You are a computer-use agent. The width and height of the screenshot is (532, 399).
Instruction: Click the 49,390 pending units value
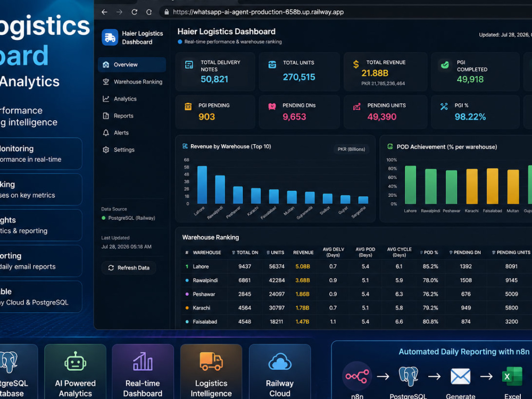point(381,117)
